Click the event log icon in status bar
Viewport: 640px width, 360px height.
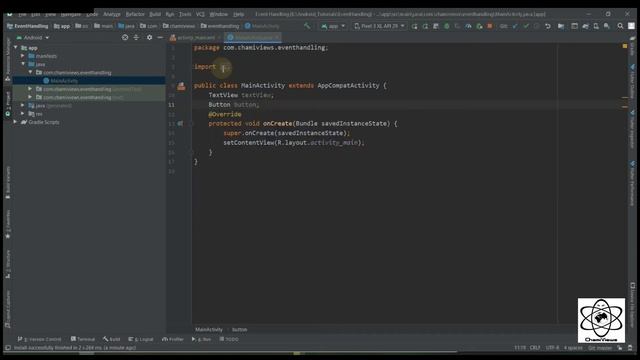click(x=630, y=348)
